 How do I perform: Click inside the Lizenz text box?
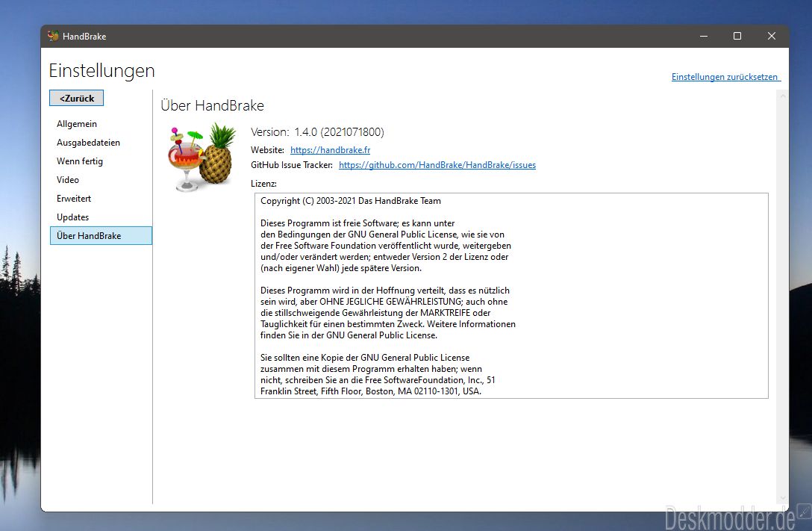coord(511,296)
